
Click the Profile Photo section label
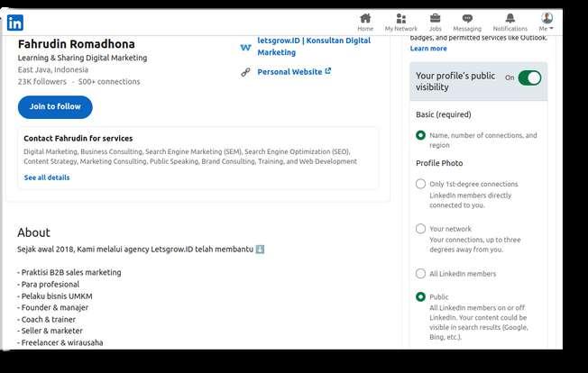tap(439, 163)
